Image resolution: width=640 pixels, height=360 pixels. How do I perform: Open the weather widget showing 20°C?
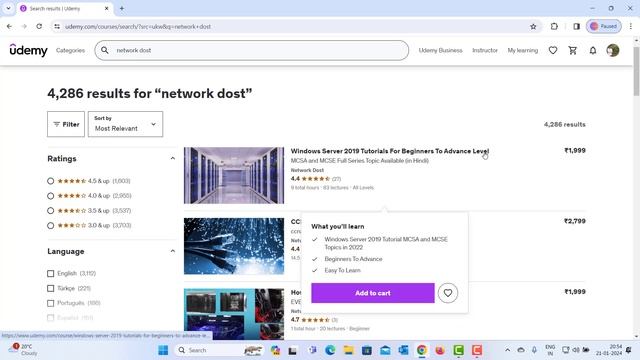coord(24,350)
